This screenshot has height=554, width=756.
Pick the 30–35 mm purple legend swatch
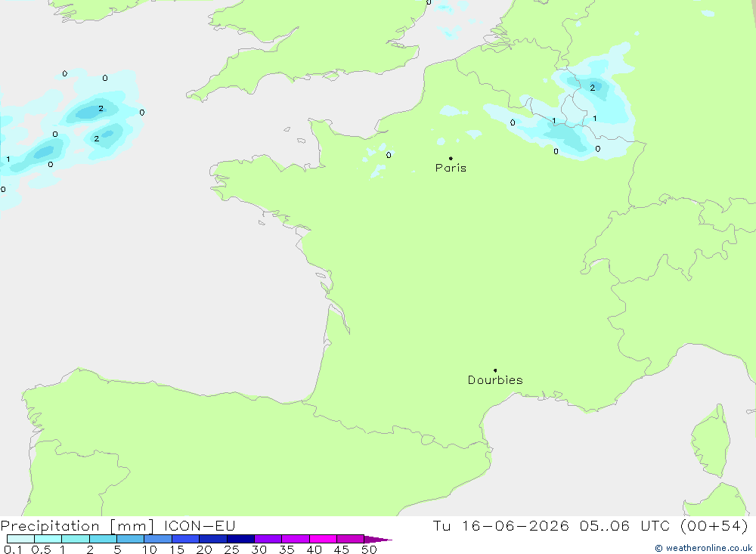coord(268,539)
